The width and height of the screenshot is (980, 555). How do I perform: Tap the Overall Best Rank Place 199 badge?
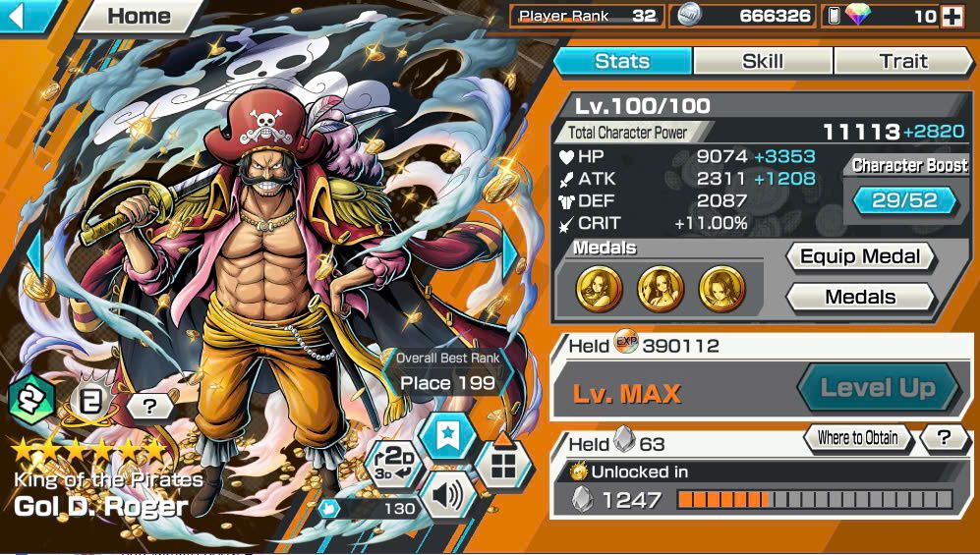coord(448,372)
